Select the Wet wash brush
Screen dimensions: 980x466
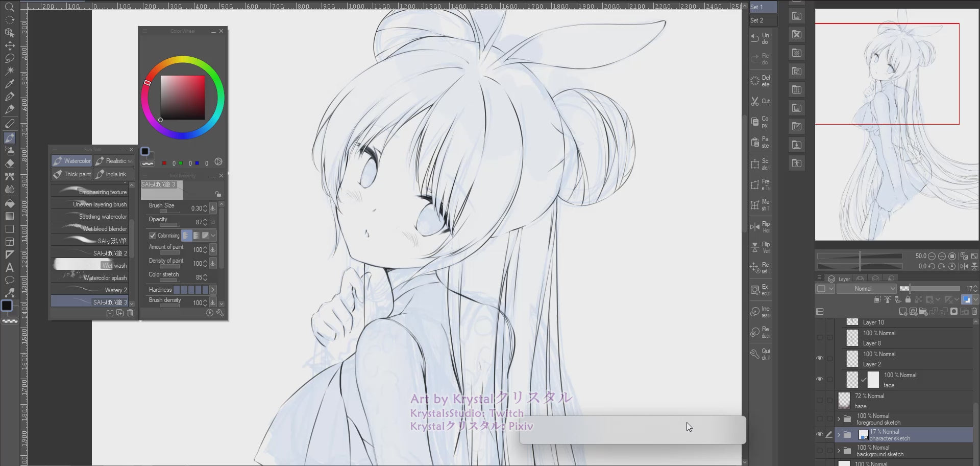pyautogui.click(x=89, y=265)
